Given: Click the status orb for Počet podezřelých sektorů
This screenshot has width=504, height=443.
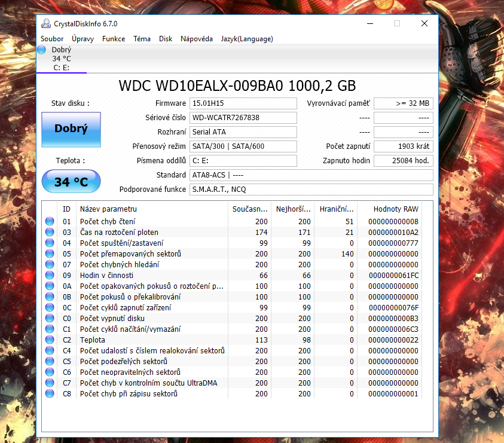Looking at the screenshot, I should (x=50, y=361).
